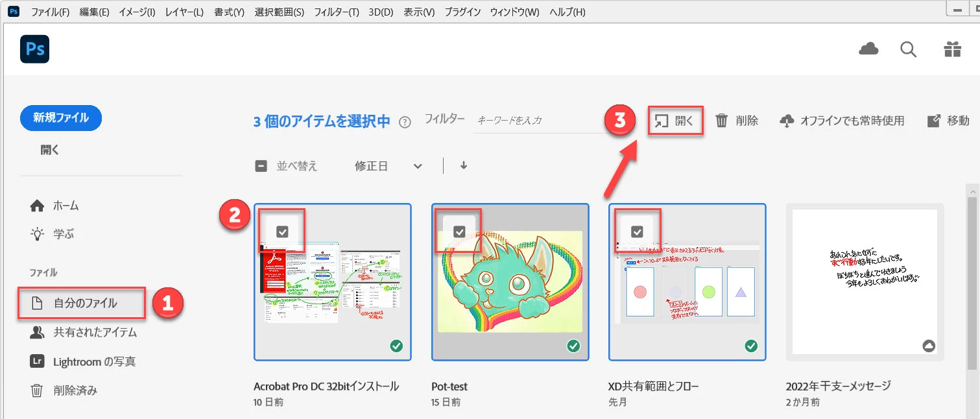Click the 先月 date label
This screenshot has height=419, width=980.
click(617, 402)
